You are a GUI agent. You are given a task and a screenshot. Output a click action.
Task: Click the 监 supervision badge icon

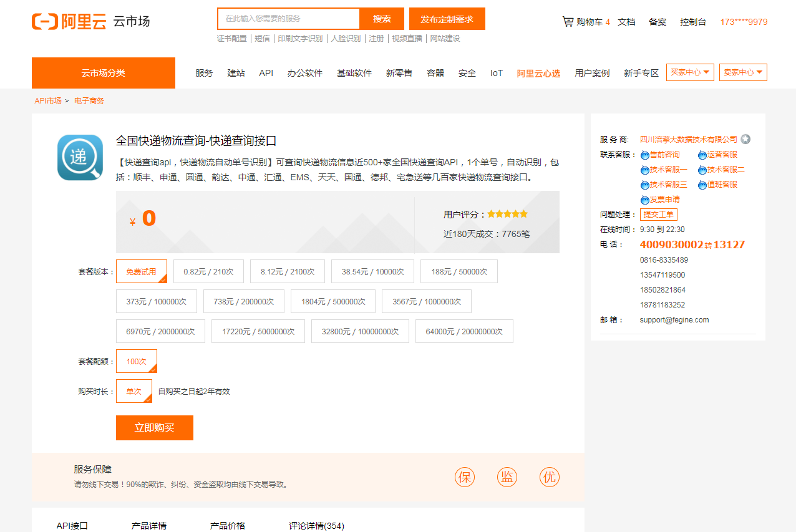click(x=507, y=477)
